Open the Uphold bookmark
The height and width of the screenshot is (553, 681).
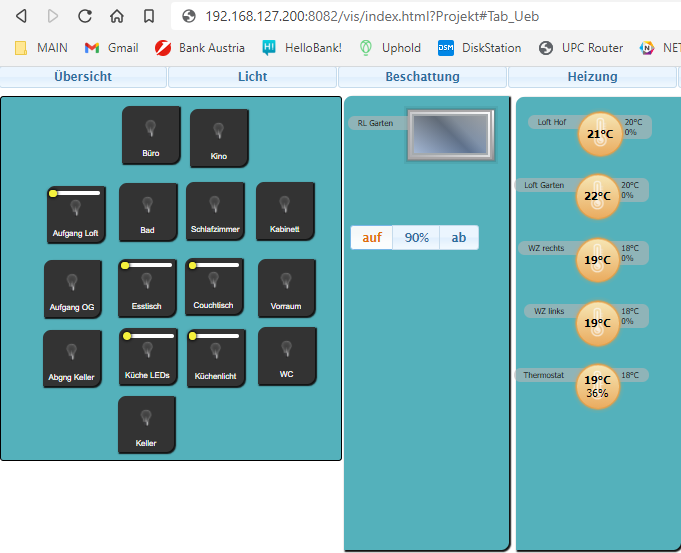tap(390, 48)
